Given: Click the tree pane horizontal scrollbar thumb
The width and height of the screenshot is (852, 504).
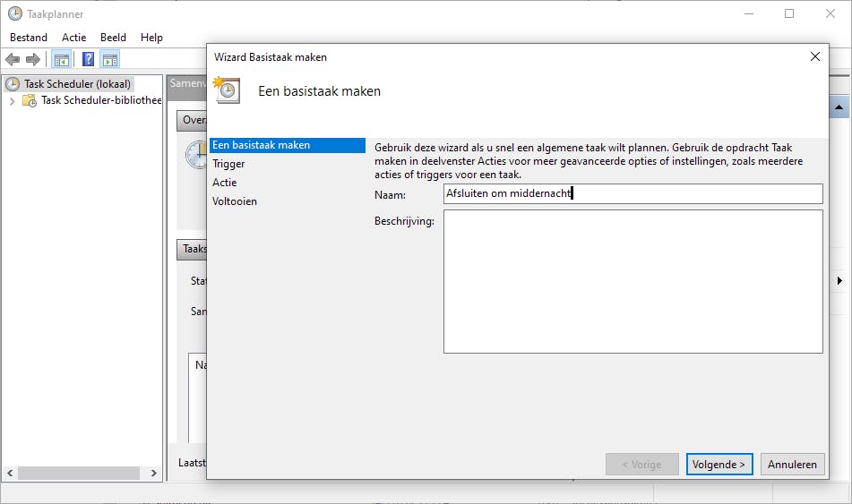Looking at the screenshot, I should coord(79,473).
